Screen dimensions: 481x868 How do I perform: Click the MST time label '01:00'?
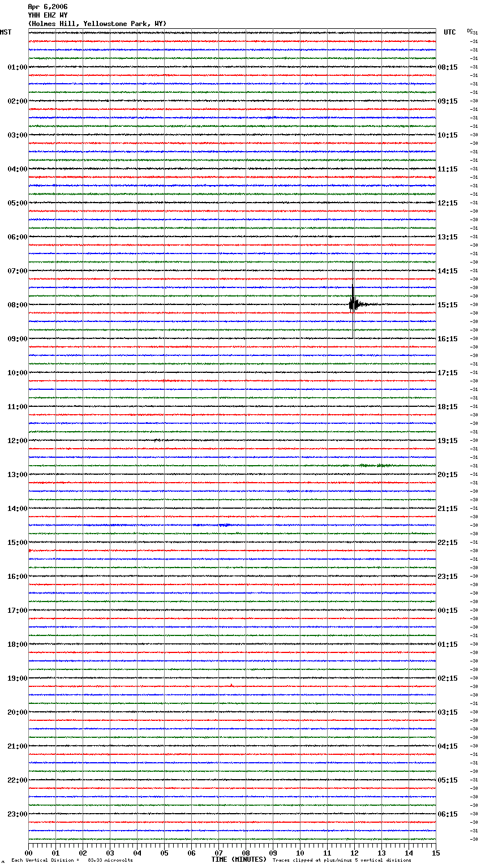[18, 67]
